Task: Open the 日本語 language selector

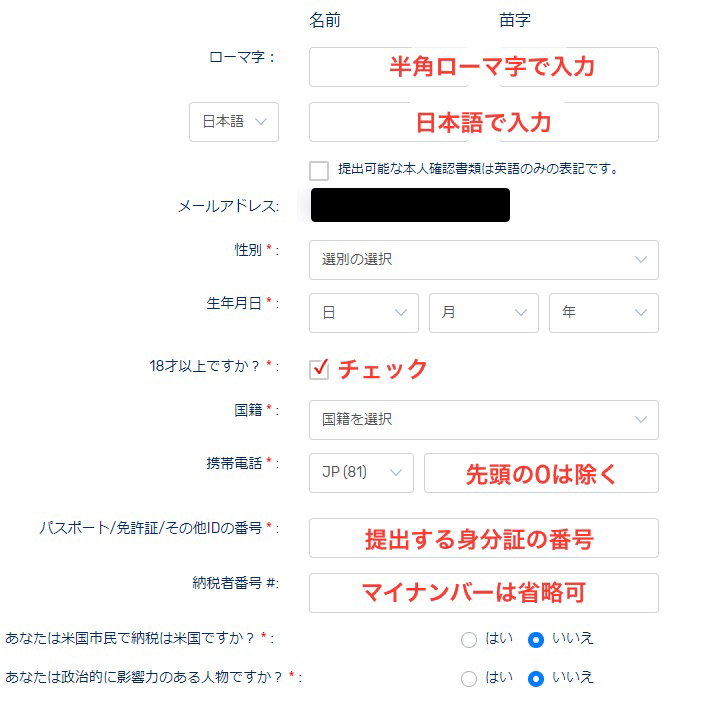Action: (x=234, y=122)
